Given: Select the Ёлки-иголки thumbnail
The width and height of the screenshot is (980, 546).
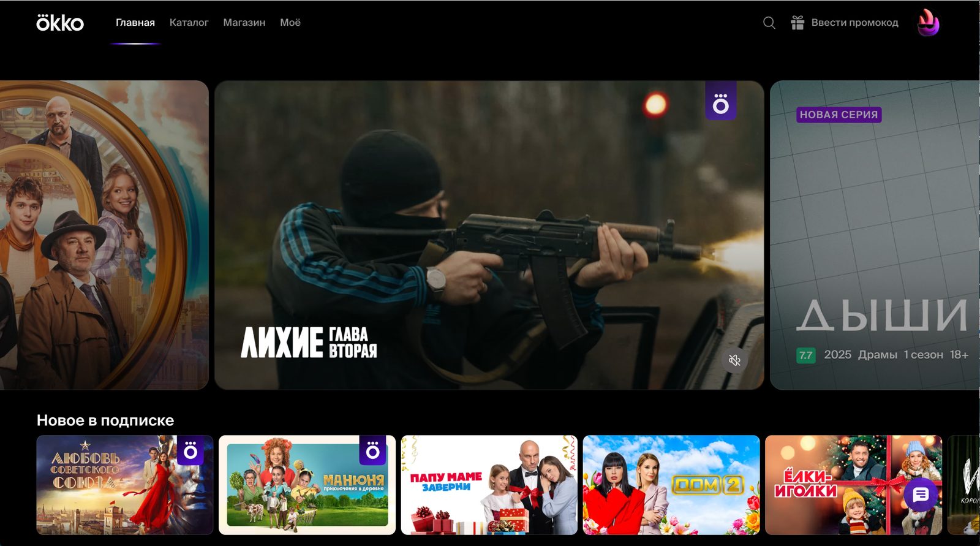Looking at the screenshot, I should tap(845, 485).
